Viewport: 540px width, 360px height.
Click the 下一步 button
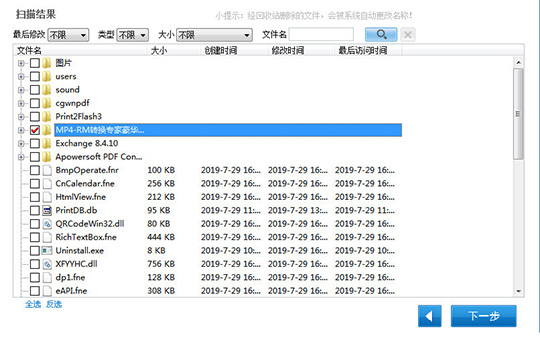point(484,316)
